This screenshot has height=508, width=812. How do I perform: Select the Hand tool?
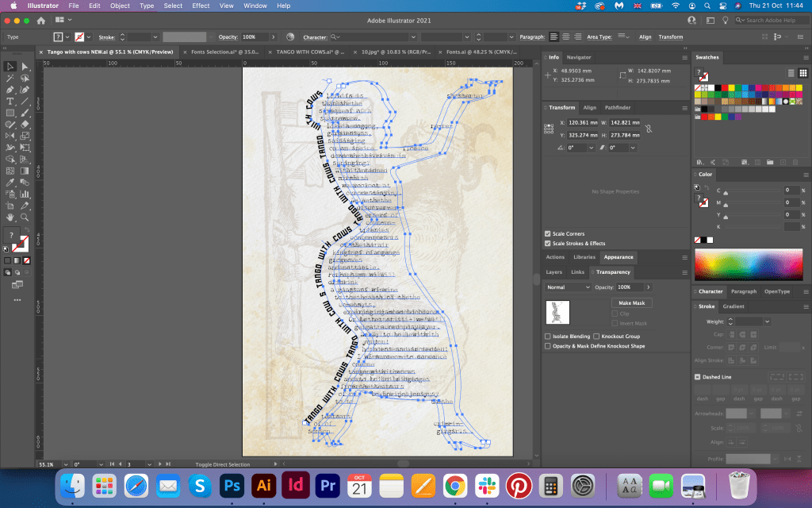(x=10, y=217)
